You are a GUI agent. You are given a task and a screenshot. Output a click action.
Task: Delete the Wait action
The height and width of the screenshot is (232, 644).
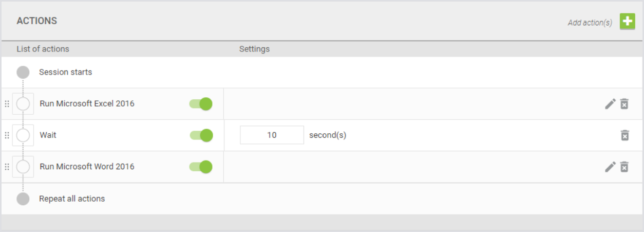coord(624,135)
